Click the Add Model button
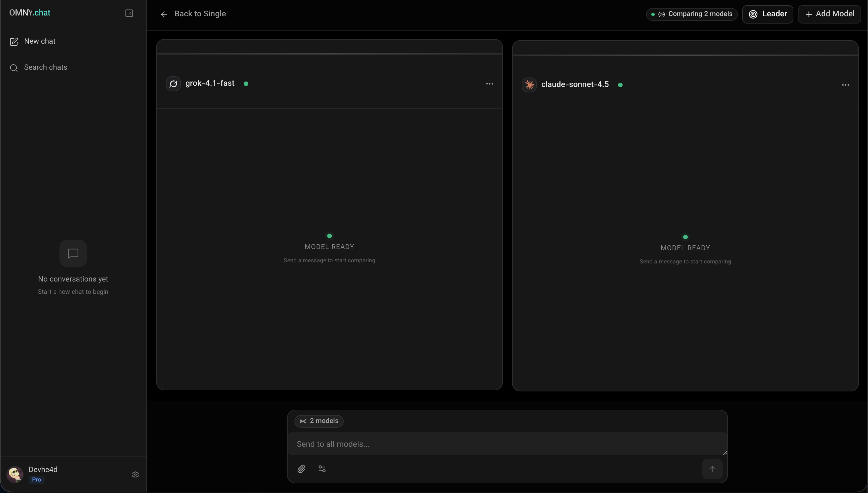This screenshot has width=868, height=493. (x=830, y=13)
